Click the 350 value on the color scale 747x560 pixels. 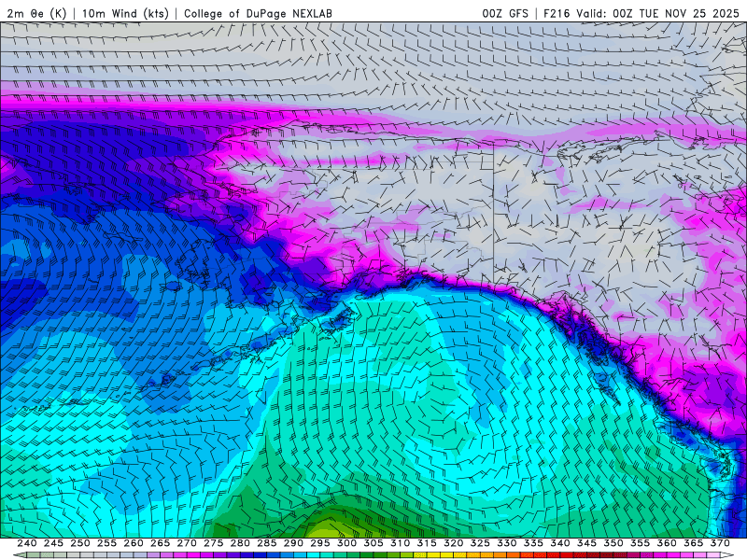coord(613,543)
